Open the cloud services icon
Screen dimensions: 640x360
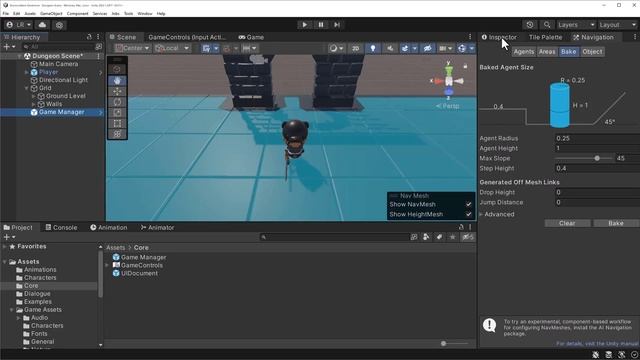click(x=42, y=25)
